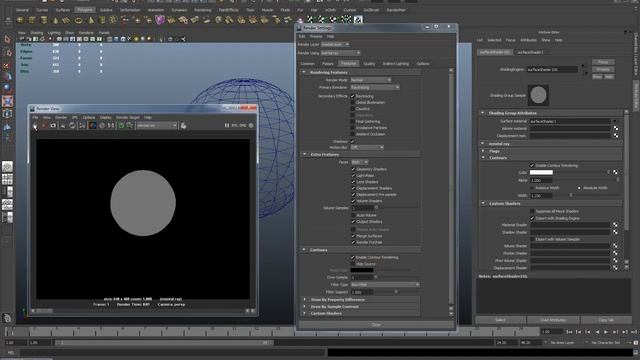Choose the Select tool arrow in the toolbox
The width and height of the screenshot is (640, 360).
pyautogui.click(x=7, y=39)
